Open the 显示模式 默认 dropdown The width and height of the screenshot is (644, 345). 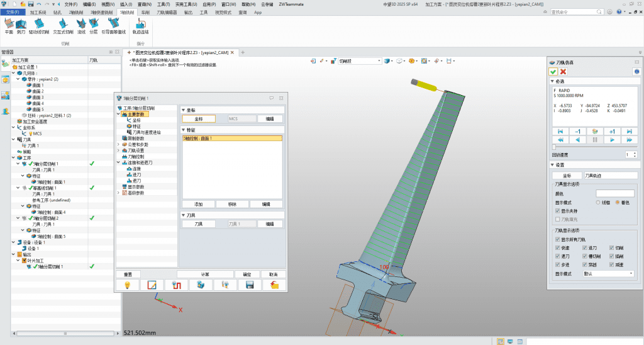(x=609, y=274)
